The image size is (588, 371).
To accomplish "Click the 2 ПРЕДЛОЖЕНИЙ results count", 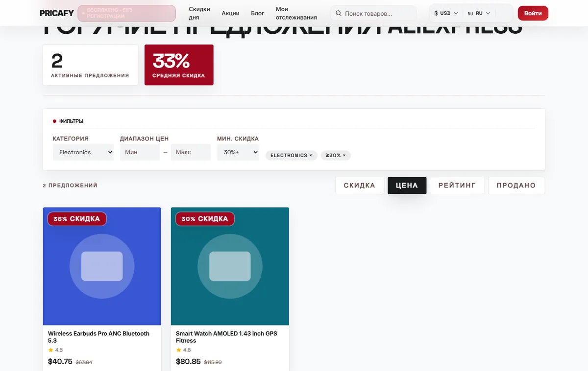I will [70, 185].
